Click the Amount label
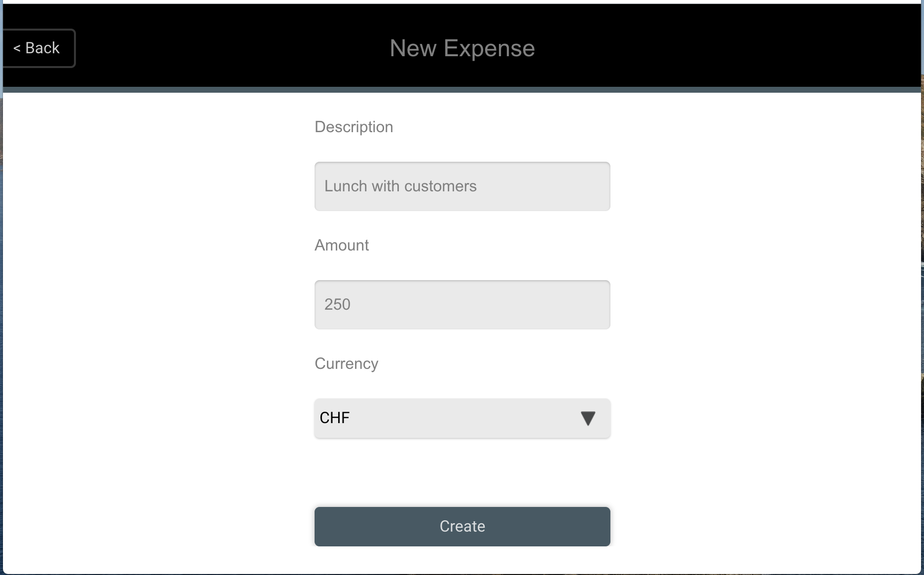924x575 pixels. tap(341, 245)
